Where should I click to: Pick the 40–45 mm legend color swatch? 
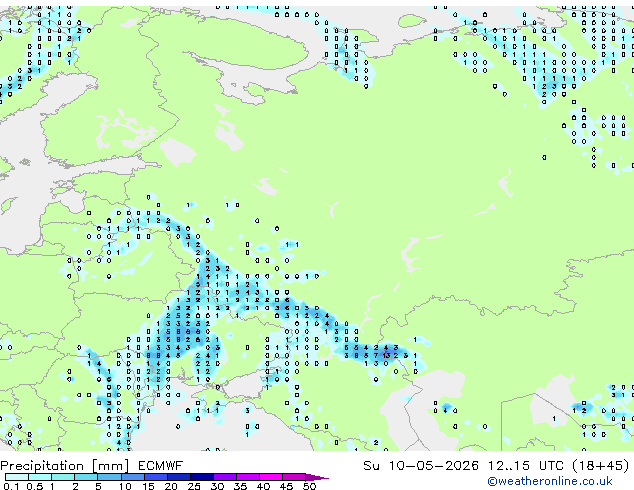tap(271, 477)
